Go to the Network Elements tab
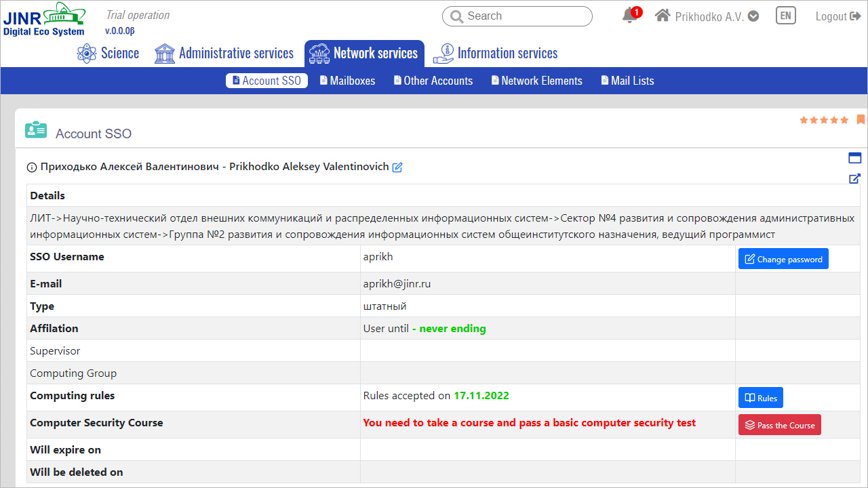 click(536, 81)
